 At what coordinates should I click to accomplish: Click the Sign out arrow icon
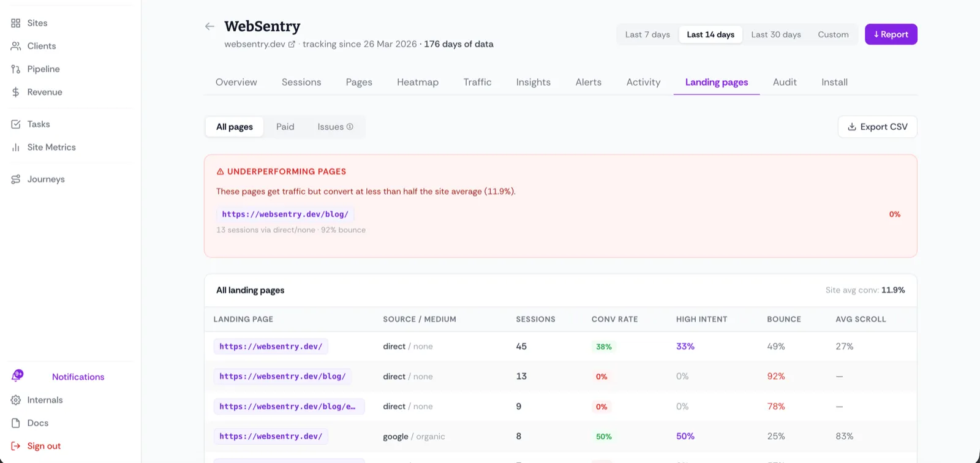click(x=16, y=446)
